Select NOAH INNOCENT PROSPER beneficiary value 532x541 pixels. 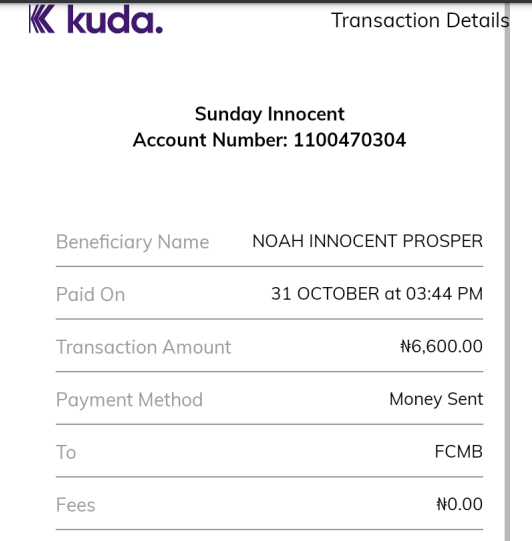click(x=367, y=241)
